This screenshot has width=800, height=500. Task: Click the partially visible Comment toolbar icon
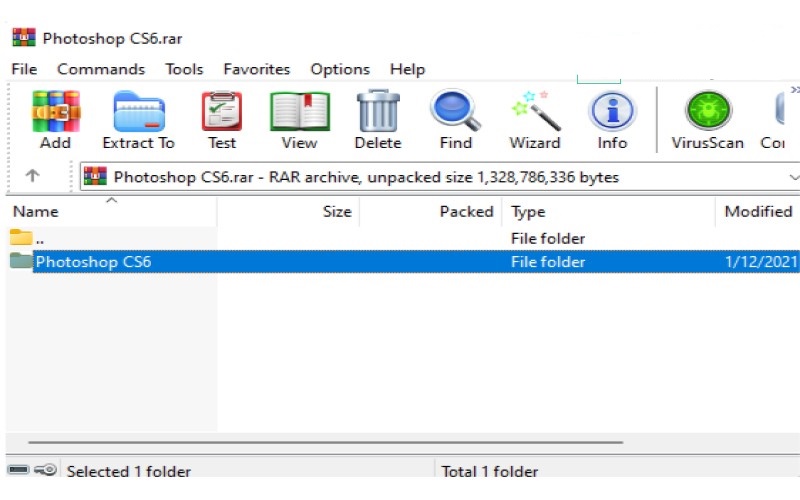pyautogui.click(x=780, y=108)
